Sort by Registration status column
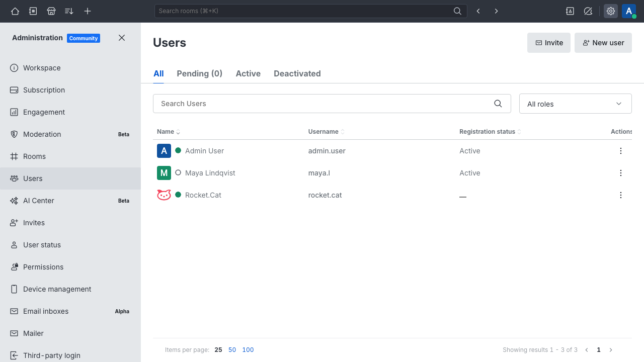The image size is (644, 362). point(491,132)
